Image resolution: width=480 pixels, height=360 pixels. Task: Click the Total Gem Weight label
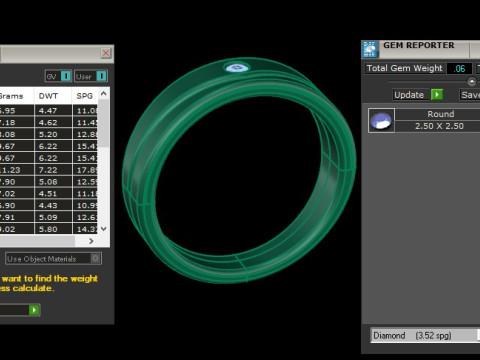click(x=404, y=68)
